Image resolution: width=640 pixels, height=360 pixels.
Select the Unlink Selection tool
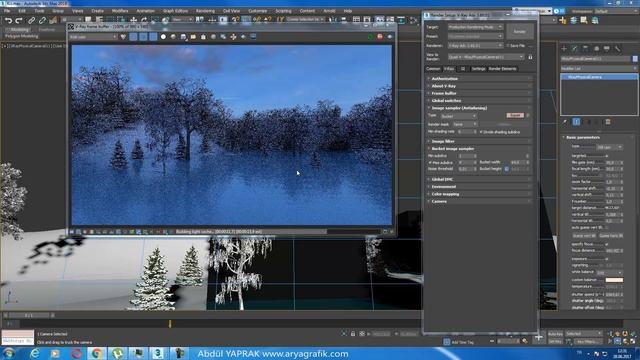[42, 20]
